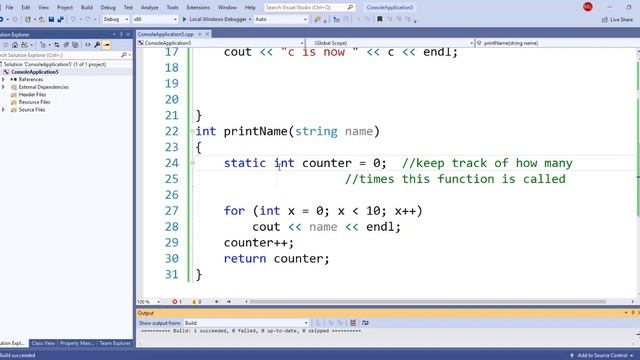Open the Analyze menu
This screenshot has height=360, width=640.
(x=149, y=7)
